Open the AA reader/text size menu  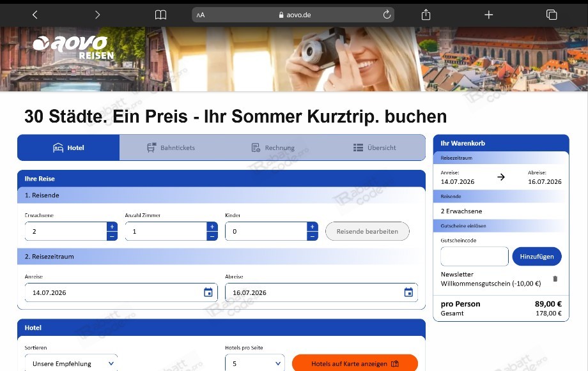(201, 15)
